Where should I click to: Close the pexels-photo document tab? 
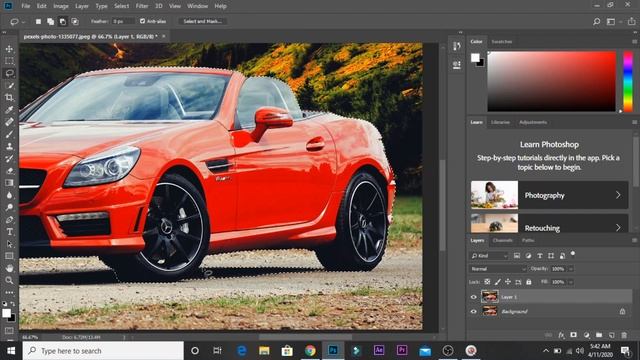click(164, 36)
